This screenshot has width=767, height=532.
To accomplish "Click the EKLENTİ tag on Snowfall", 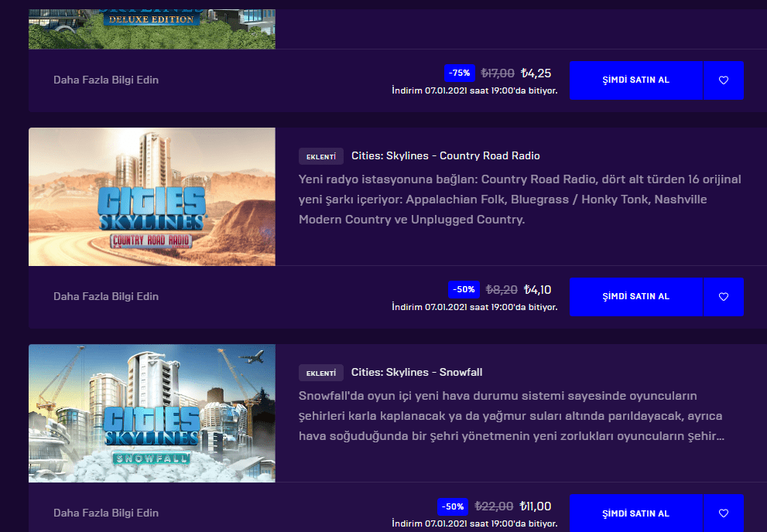I will point(321,373).
